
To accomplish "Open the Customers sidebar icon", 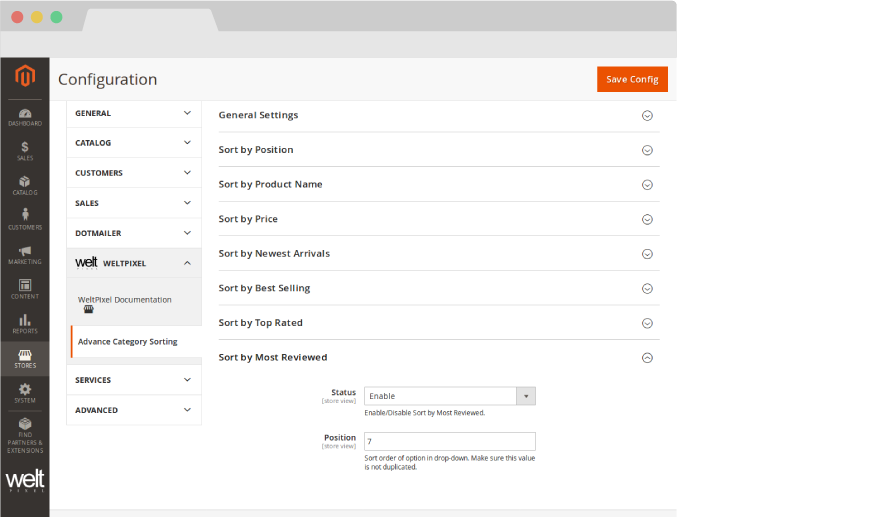I will (x=24, y=220).
